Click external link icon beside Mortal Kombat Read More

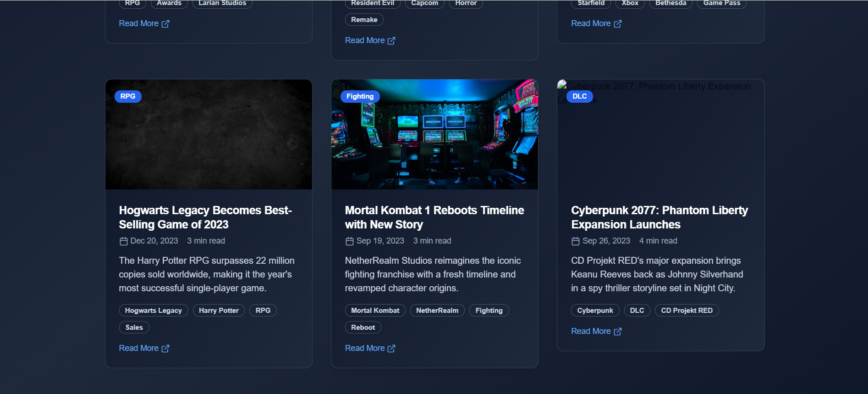(391, 349)
